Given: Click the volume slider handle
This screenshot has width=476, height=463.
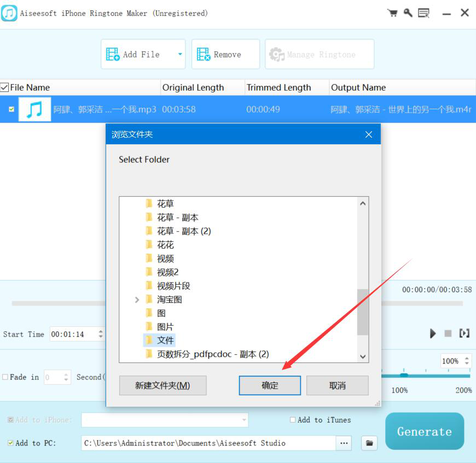Looking at the screenshot, I should coord(404,376).
